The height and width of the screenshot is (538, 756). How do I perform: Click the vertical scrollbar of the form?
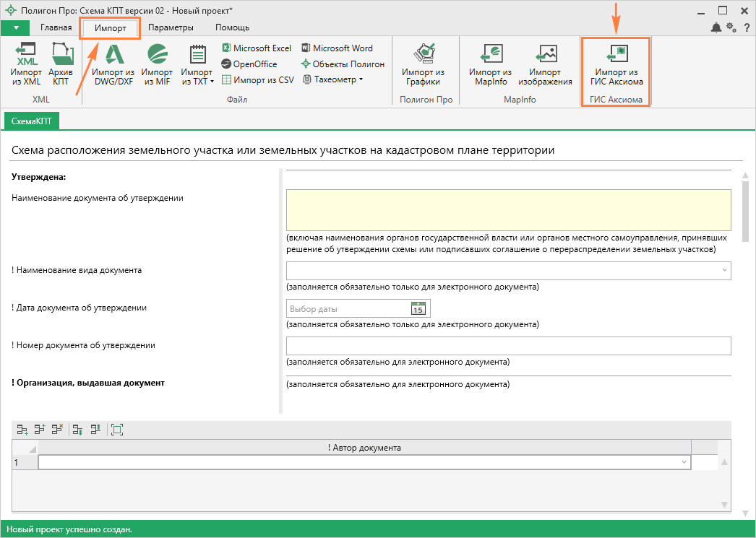tap(745, 209)
